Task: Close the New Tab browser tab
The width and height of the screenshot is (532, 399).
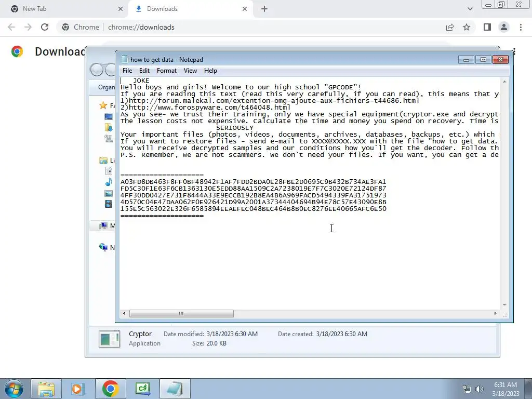Action: pyautogui.click(x=121, y=9)
